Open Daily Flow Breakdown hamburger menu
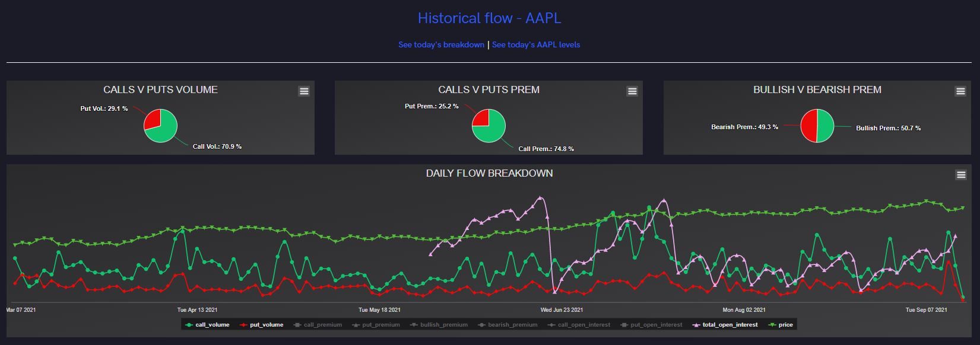The height and width of the screenshot is (345, 980). (960, 175)
